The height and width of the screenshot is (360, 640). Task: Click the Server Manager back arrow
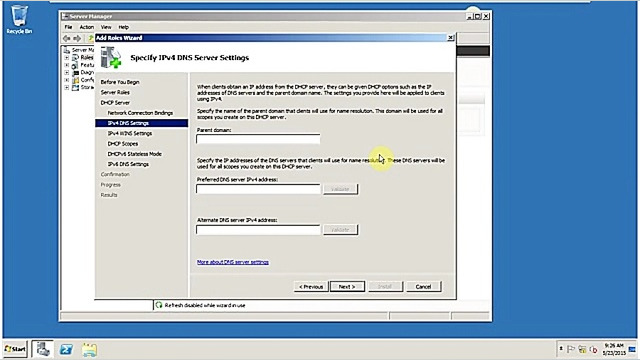pyautogui.click(x=67, y=38)
